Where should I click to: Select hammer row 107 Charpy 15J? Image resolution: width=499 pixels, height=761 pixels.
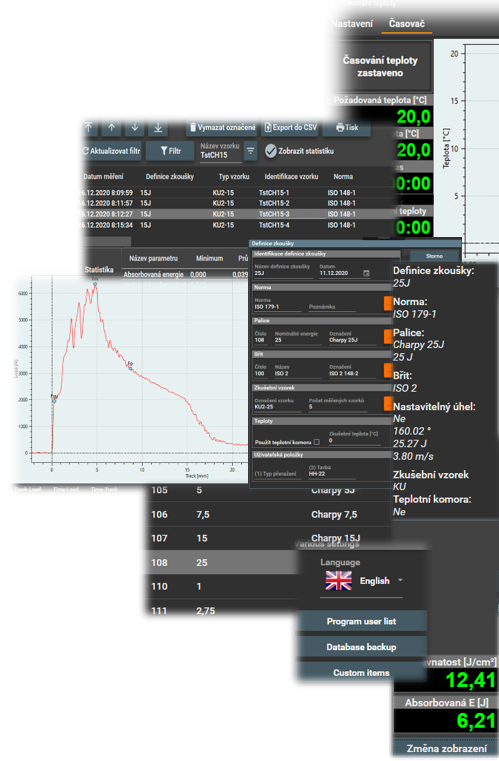coord(269,538)
